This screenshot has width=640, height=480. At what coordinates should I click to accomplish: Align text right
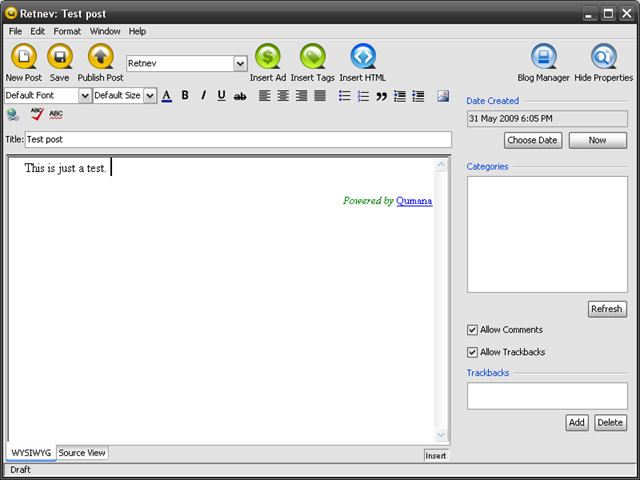tap(301, 96)
